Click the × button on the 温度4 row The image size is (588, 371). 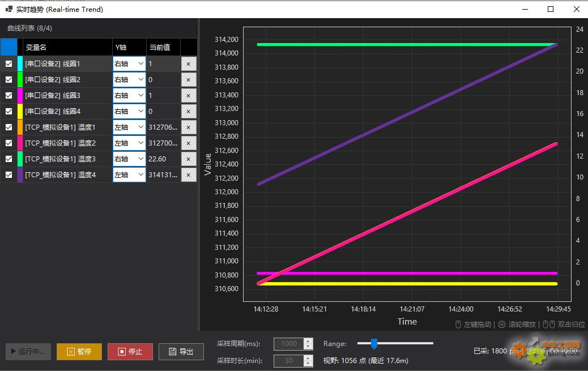pyautogui.click(x=189, y=175)
